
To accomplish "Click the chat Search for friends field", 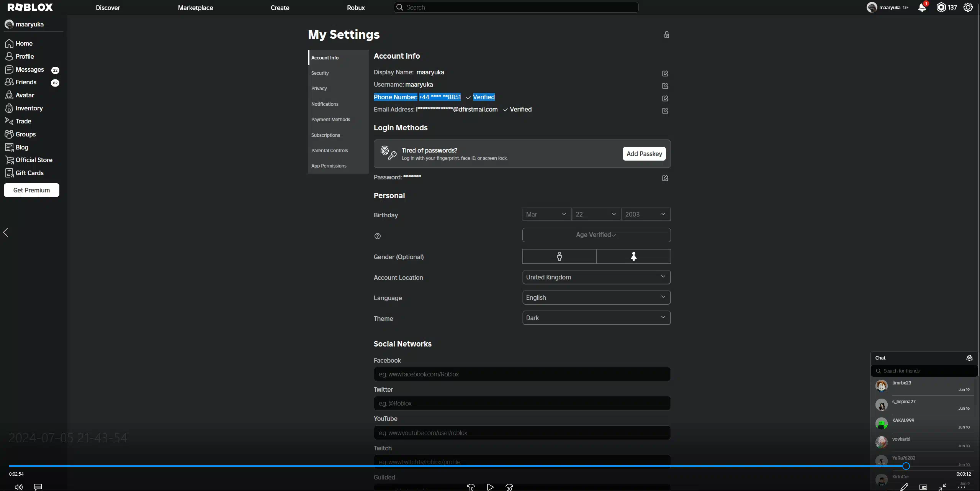I will pyautogui.click(x=924, y=371).
